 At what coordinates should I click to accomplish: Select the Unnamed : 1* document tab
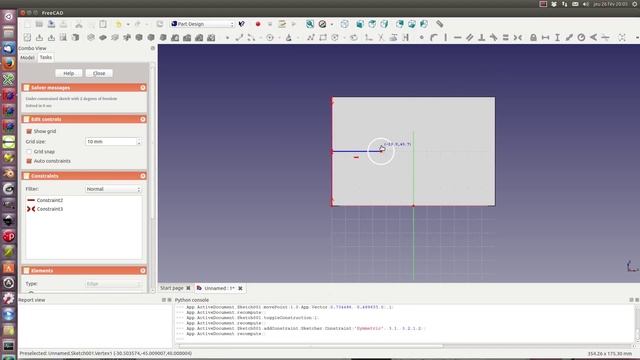coord(219,288)
